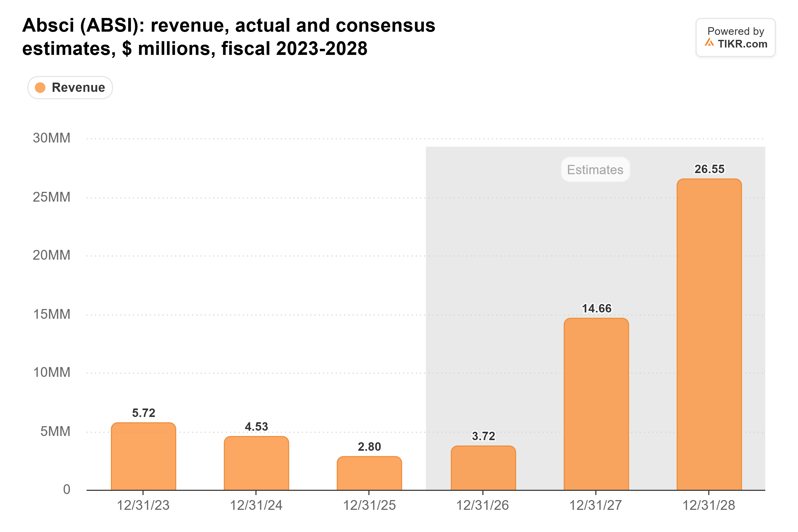Screen dimensions: 798x532
Task: Click the 10MM y-axis label
Action: click(x=51, y=373)
